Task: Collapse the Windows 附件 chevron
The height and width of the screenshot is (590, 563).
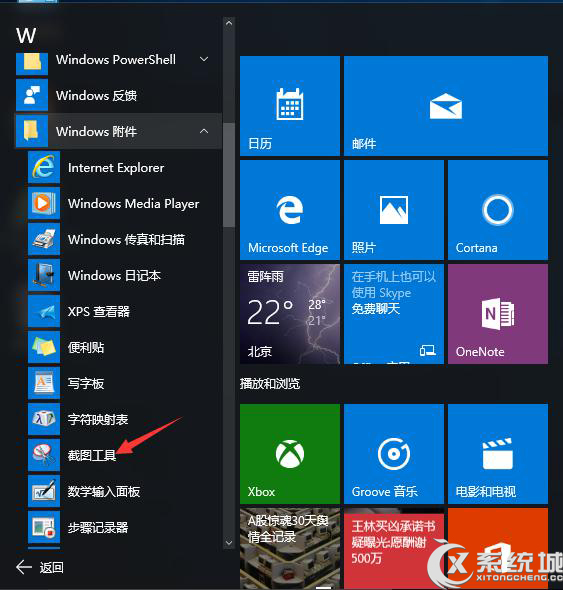Action: pos(204,131)
